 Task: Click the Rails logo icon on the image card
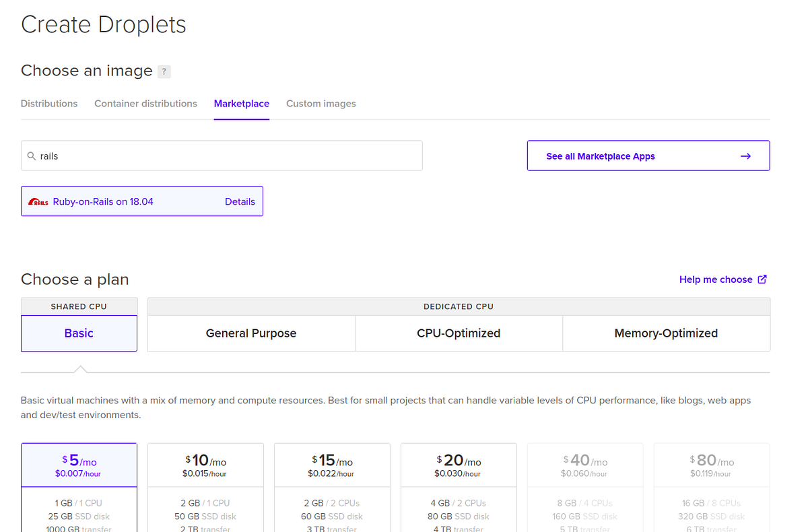click(x=38, y=201)
